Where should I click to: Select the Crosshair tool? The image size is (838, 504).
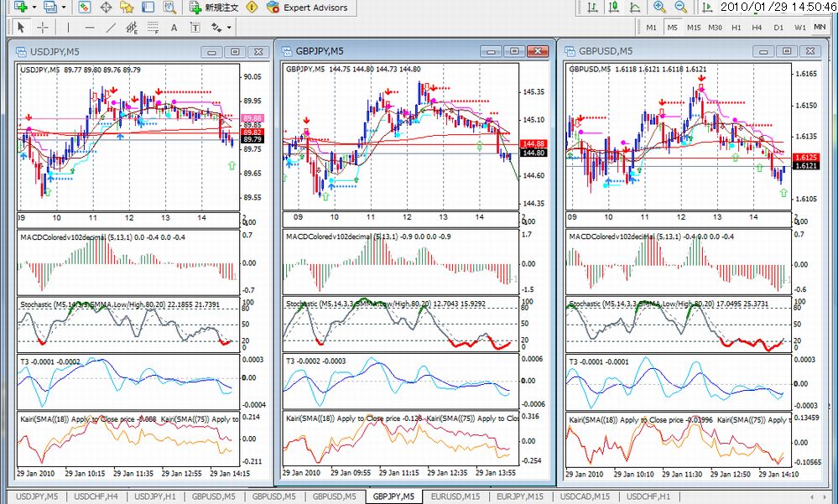pos(44,28)
